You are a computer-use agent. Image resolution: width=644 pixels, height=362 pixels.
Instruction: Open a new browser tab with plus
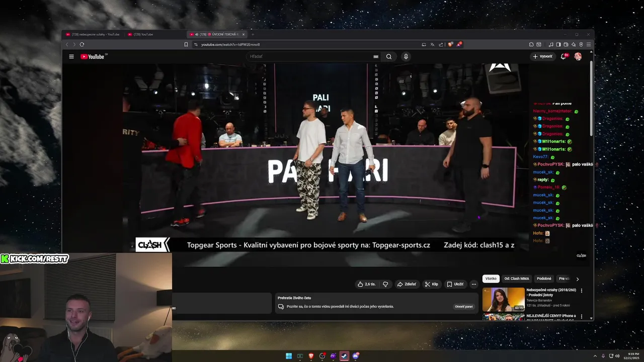click(x=253, y=34)
